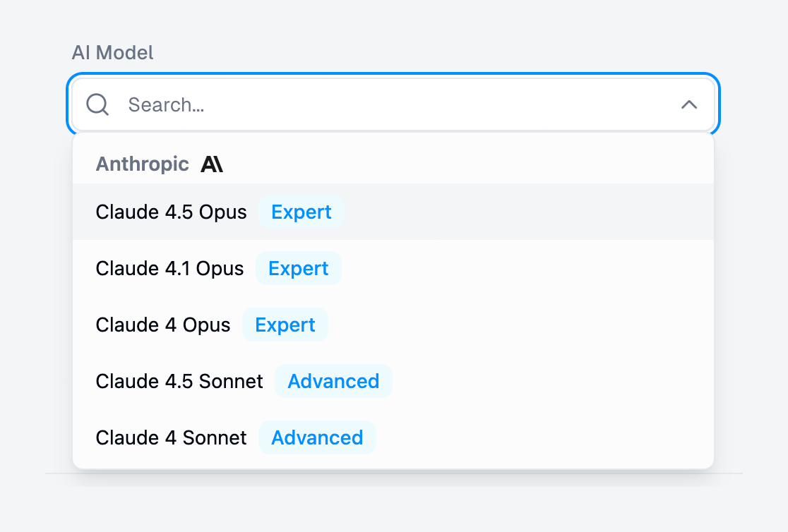Click the Anthropic group header text
Image resolution: width=788 pixels, height=532 pixels.
[143, 164]
